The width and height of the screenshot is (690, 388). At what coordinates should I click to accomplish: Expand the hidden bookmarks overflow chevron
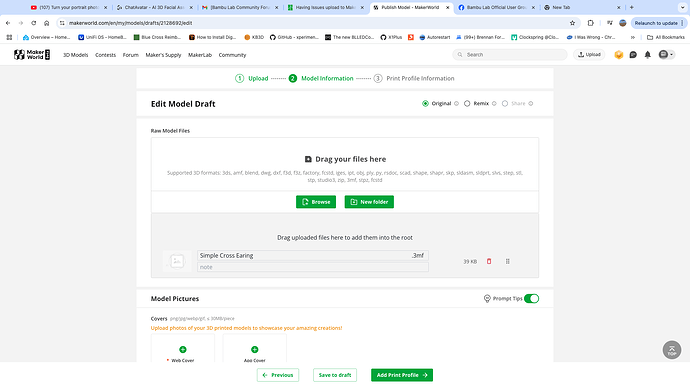pos(632,37)
